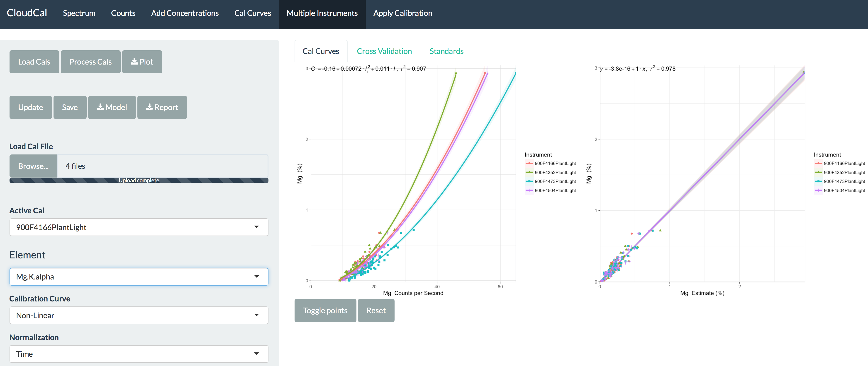This screenshot has height=366, width=868.
Task: Toggle points on the calibration plot
Action: [325, 311]
